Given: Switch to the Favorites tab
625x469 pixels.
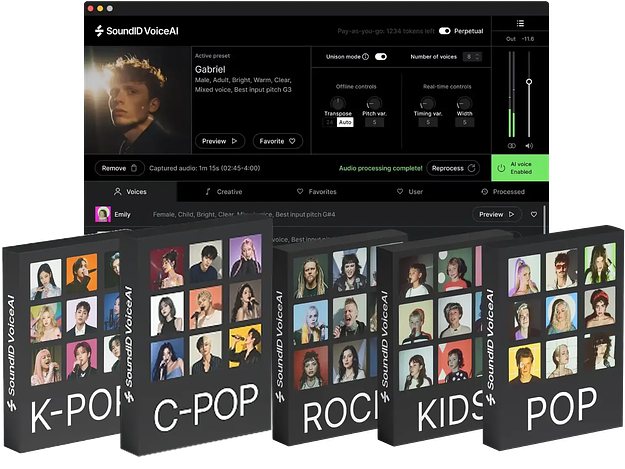Looking at the screenshot, I should (316, 192).
